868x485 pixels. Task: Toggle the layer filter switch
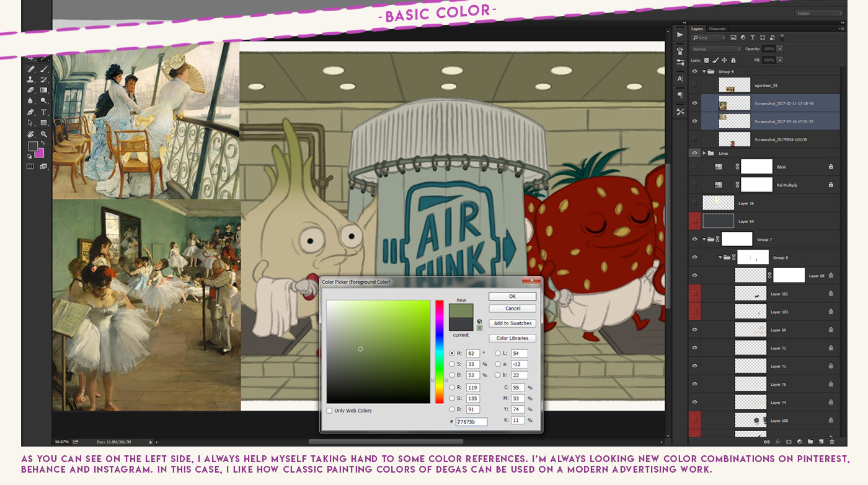(782, 37)
